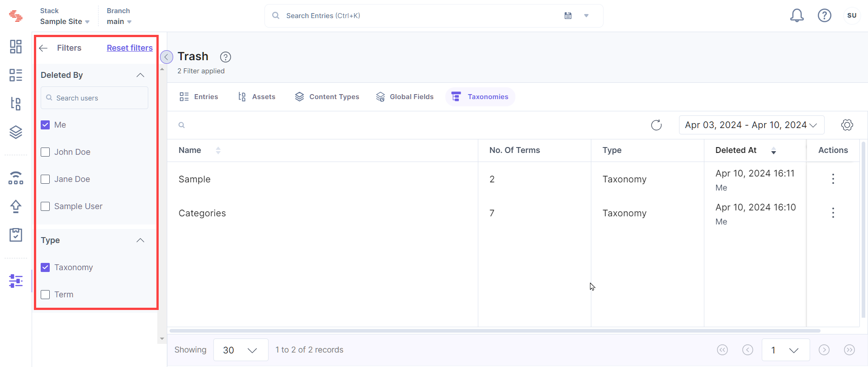868x367 pixels.
Task: Click the Categories taxonomy name
Action: tap(202, 213)
